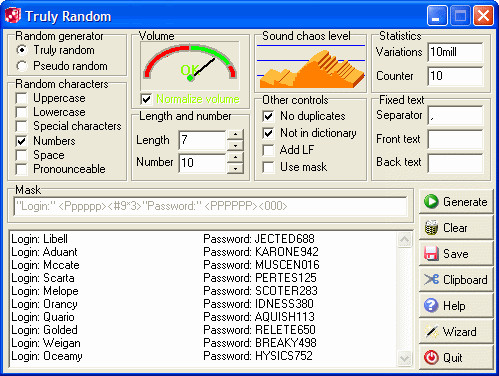Click the 'Login: Melope' result line
The image size is (499, 376).
[45, 291]
